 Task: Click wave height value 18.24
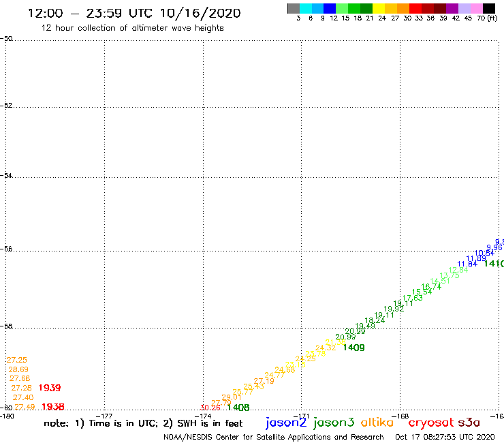pos(375,320)
